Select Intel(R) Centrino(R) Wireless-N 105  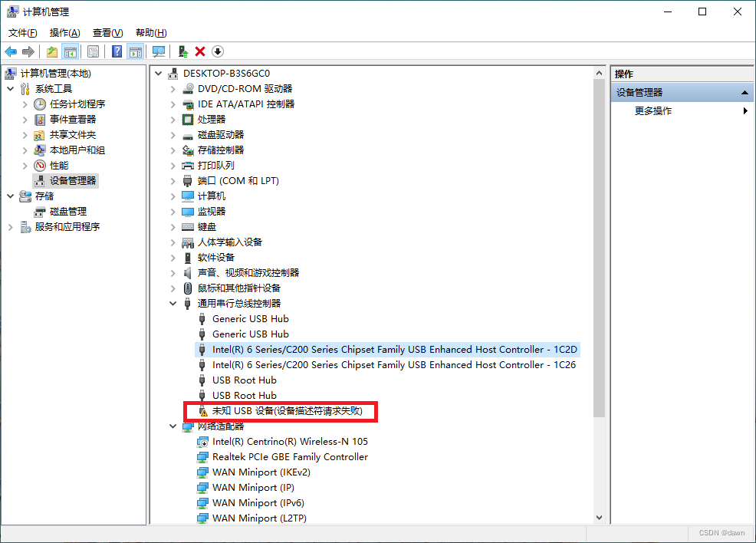(x=290, y=442)
